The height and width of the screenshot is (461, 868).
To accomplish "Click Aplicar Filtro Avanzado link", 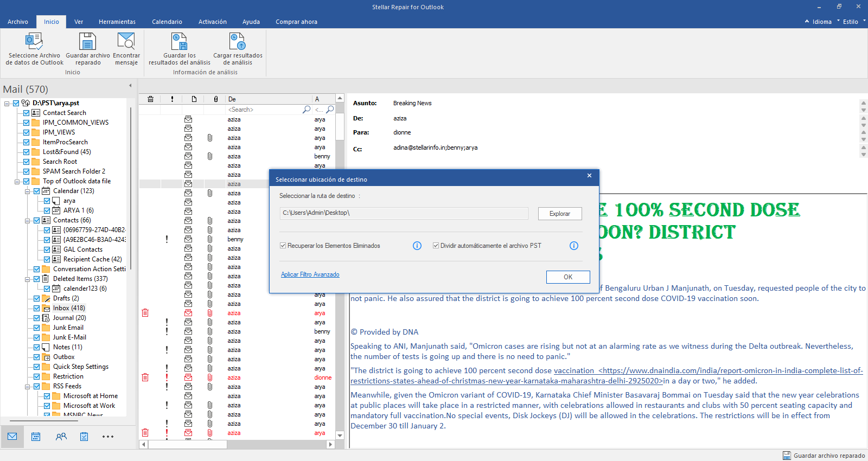I will pos(310,274).
